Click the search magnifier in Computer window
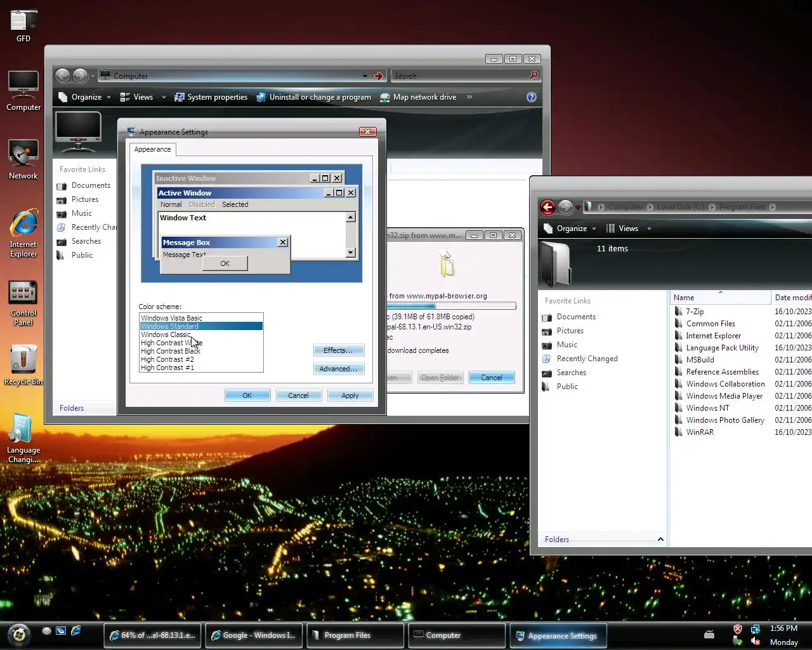This screenshot has height=650, width=812. [x=534, y=76]
